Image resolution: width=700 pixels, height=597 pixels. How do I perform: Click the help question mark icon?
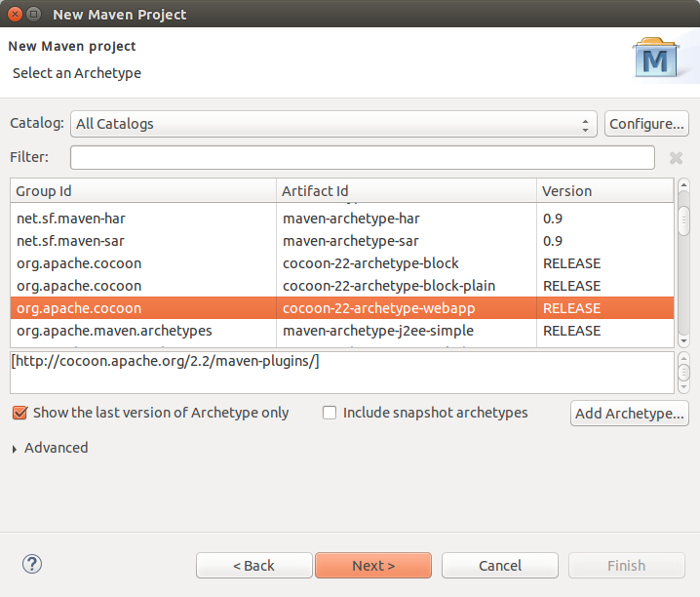(32, 565)
